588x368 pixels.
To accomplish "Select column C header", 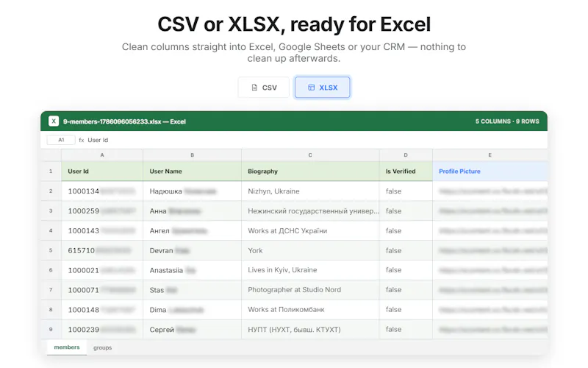I will pyautogui.click(x=310, y=155).
